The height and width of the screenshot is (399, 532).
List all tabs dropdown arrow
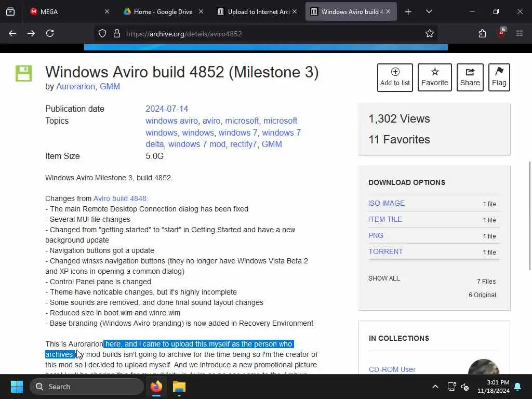tap(429, 11)
